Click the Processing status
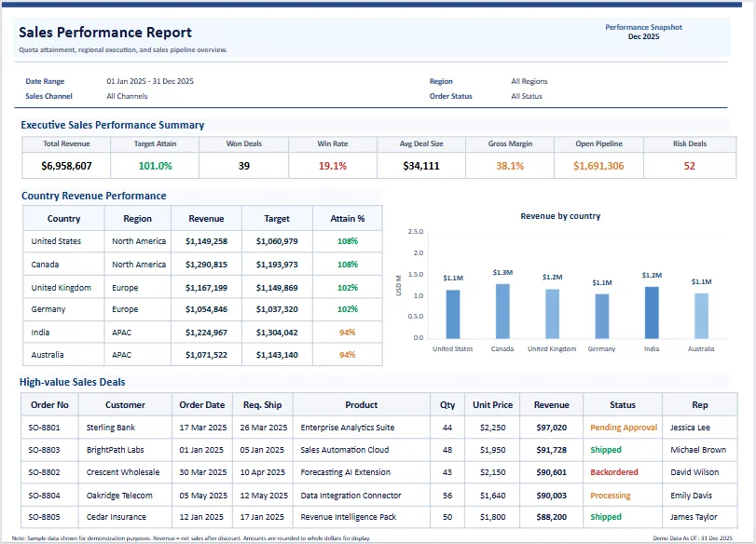This screenshot has width=756, height=544. 610,496
